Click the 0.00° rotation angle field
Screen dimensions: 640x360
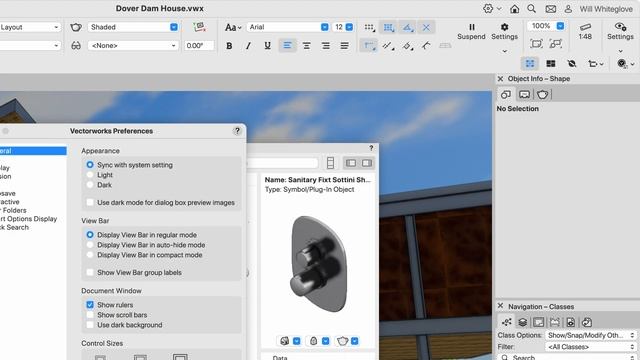(x=199, y=46)
